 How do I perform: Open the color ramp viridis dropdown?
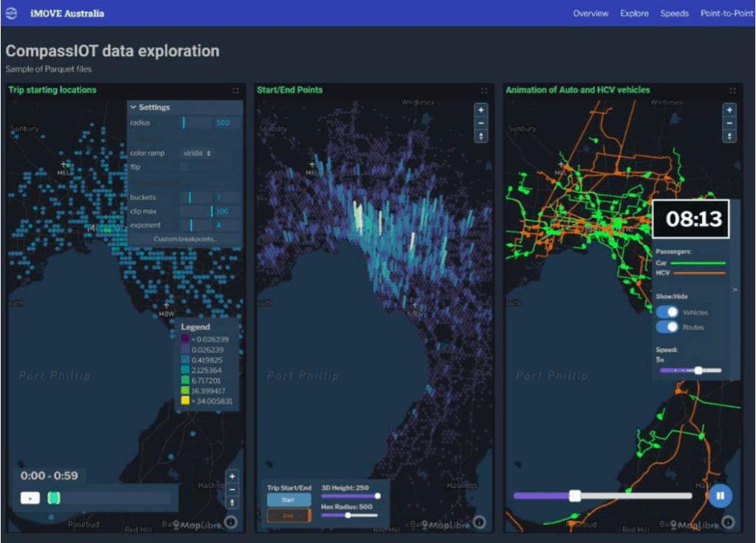(x=199, y=153)
